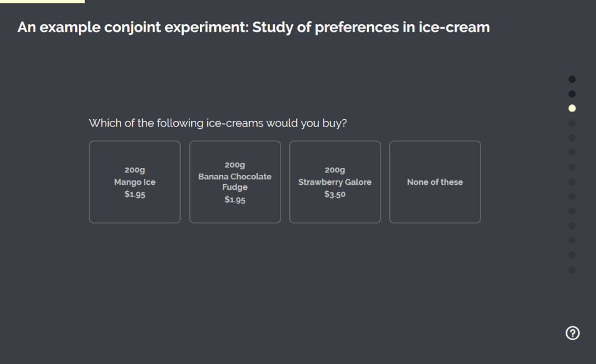Go to the eleventh progress dot
596x364 pixels.
pos(572,226)
